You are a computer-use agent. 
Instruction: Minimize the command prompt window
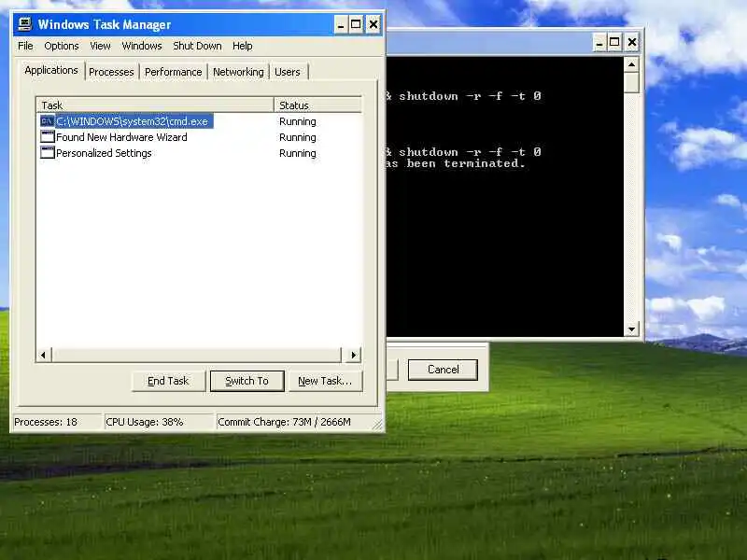pyautogui.click(x=599, y=42)
